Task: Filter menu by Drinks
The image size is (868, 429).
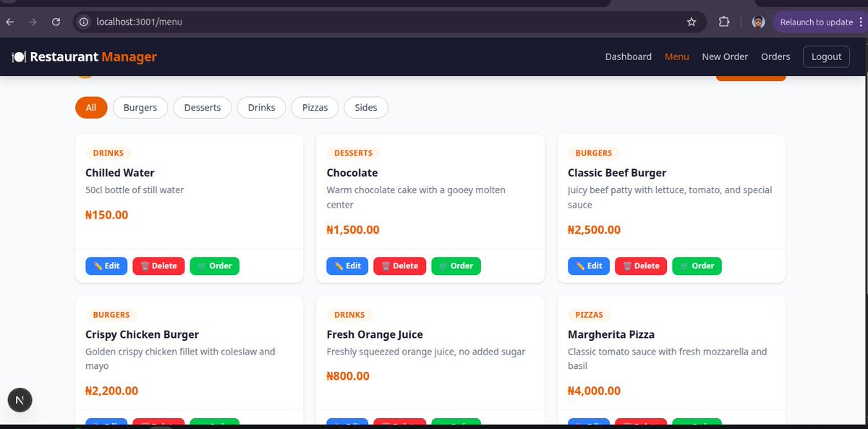Action: click(x=262, y=108)
